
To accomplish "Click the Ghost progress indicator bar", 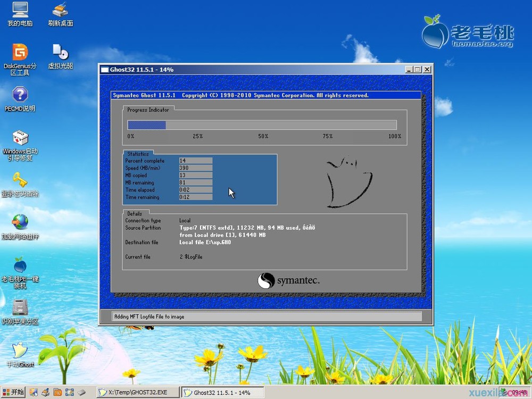I will tap(262, 125).
